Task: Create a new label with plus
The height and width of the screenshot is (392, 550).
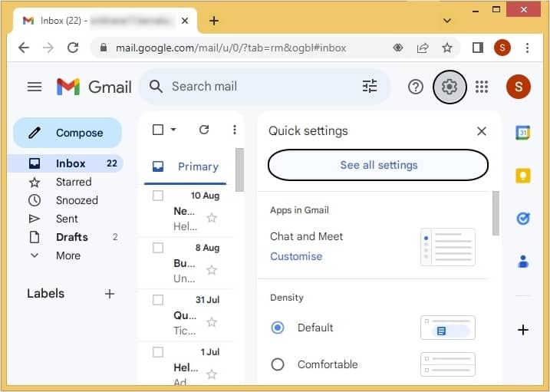Action: coord(110,294)
